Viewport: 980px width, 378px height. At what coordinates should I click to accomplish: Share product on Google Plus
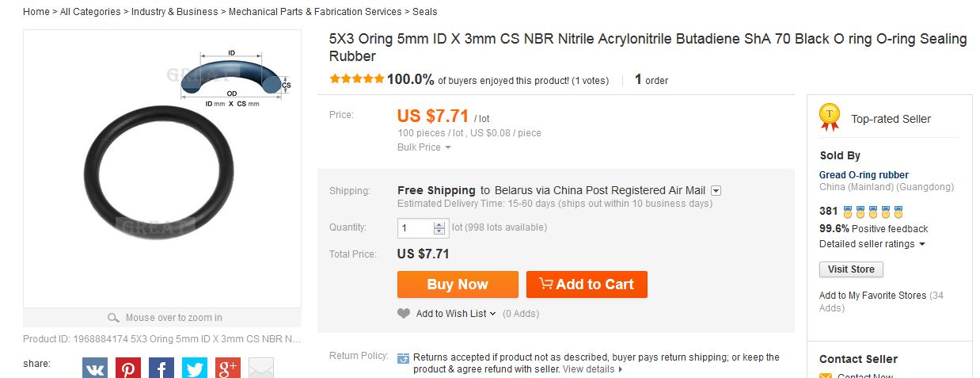(x=228, y=368)
